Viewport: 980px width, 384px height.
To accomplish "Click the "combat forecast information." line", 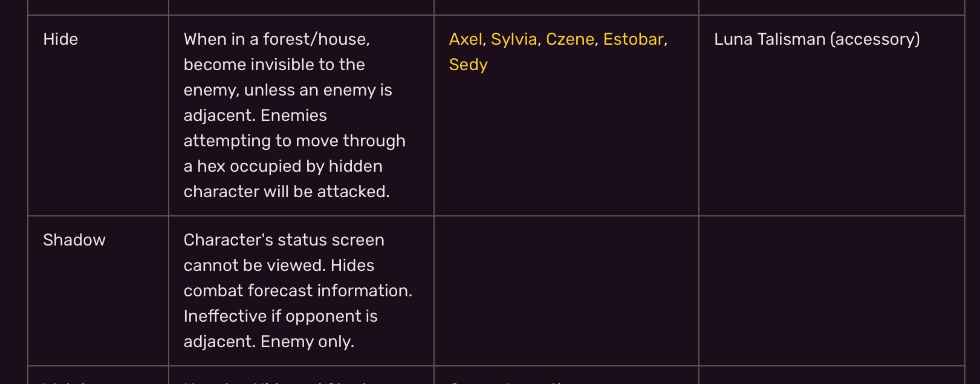I will point(298,291).
